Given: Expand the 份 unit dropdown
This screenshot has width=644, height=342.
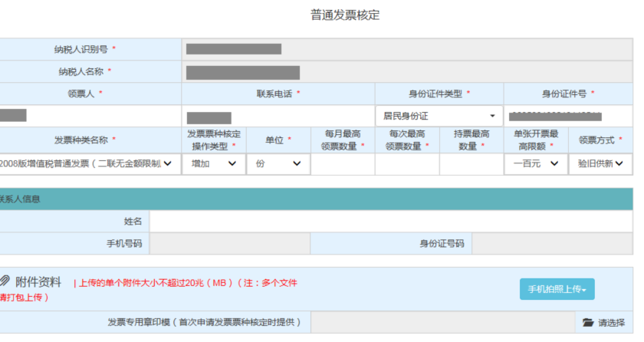Looking at the screenshot, I should (278, 163).
